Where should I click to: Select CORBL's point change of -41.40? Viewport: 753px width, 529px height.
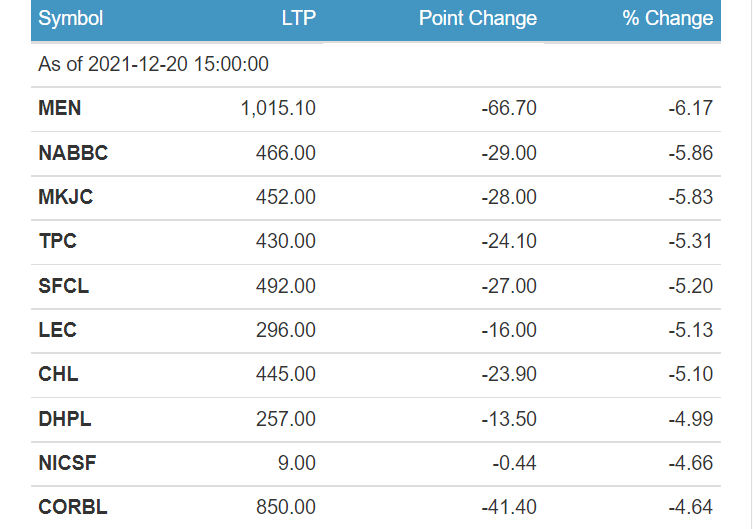tap(509, 507)
